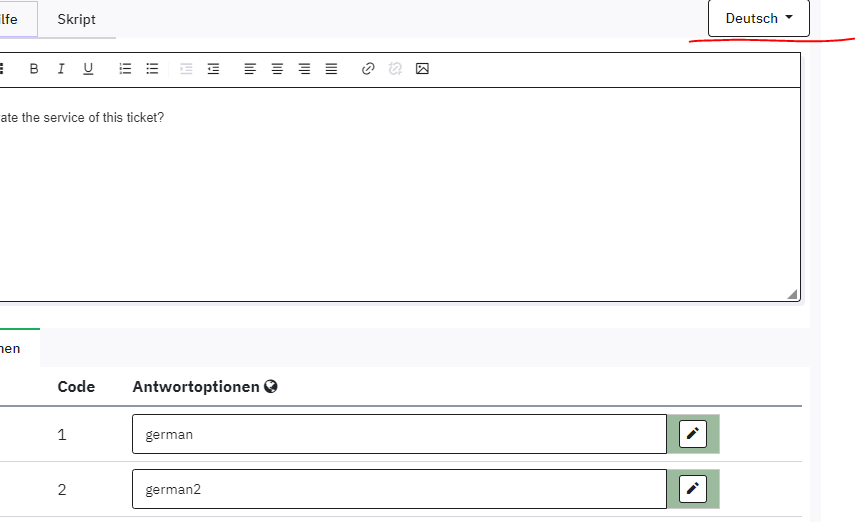
Task: Open the Deutsch language dropdown
Action: click(x=758, y=18)
